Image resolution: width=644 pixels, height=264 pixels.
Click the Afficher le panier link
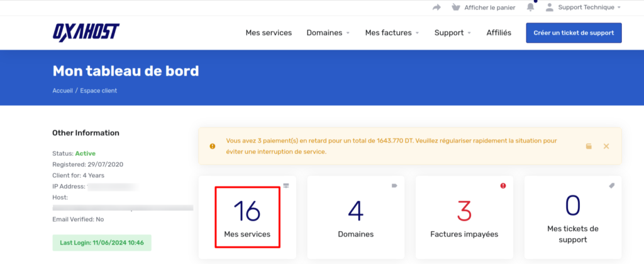[x=489, y=8]
